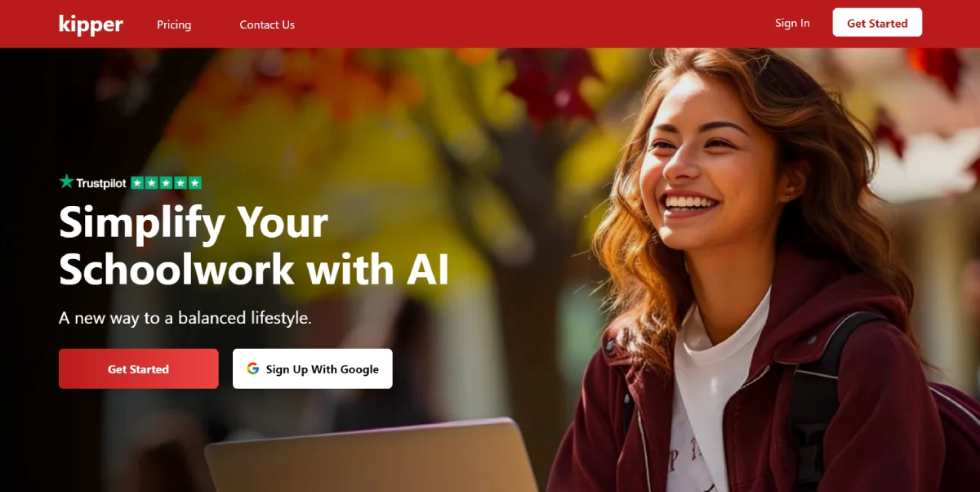
Task: Click the Trustpilot wordmark text
Action: 101,183
